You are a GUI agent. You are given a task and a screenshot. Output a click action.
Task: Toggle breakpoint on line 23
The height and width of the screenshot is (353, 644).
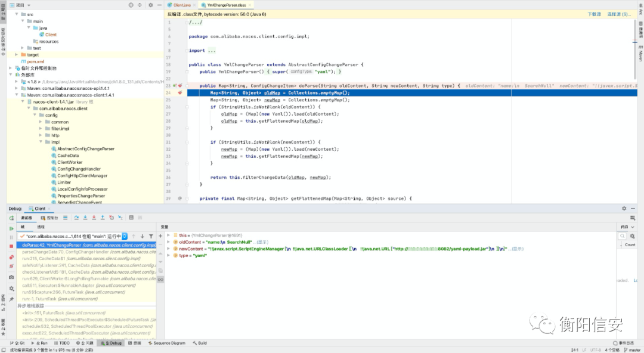180,85
